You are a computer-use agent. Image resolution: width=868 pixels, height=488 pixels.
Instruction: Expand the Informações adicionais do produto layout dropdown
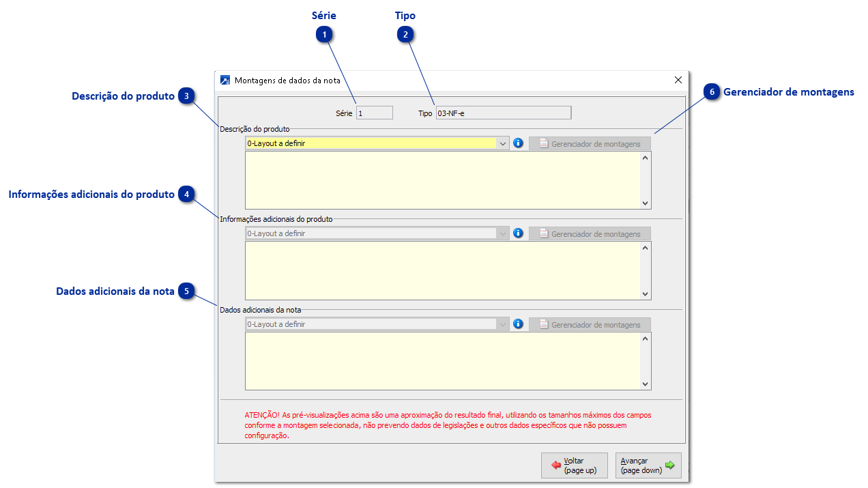[503, 233]
